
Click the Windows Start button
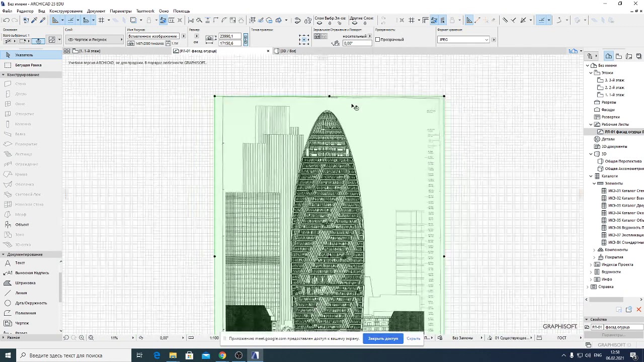[x=9, y=355]
